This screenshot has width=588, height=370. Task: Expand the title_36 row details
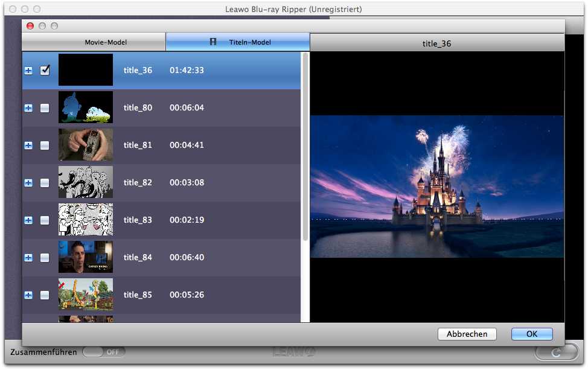[28, 71]
